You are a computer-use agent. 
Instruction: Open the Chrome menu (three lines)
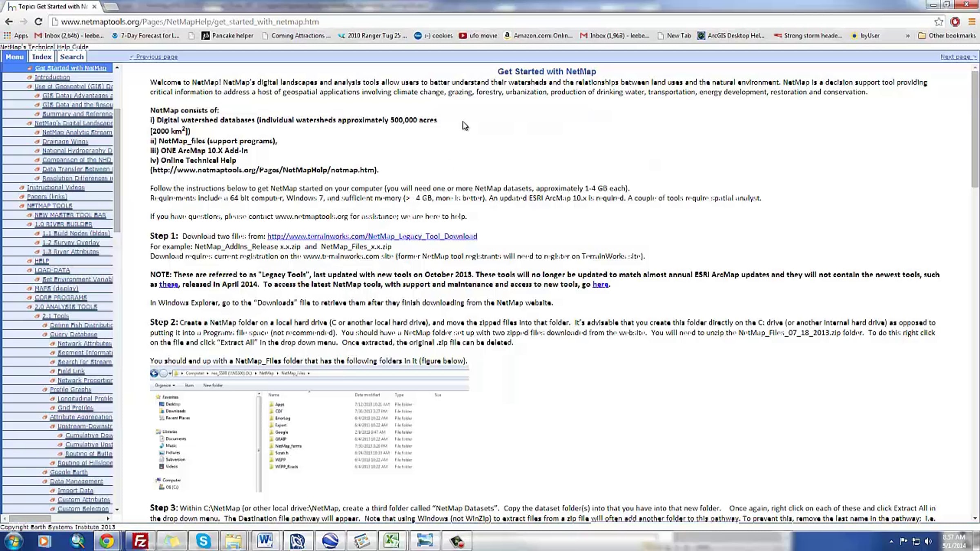971,22
